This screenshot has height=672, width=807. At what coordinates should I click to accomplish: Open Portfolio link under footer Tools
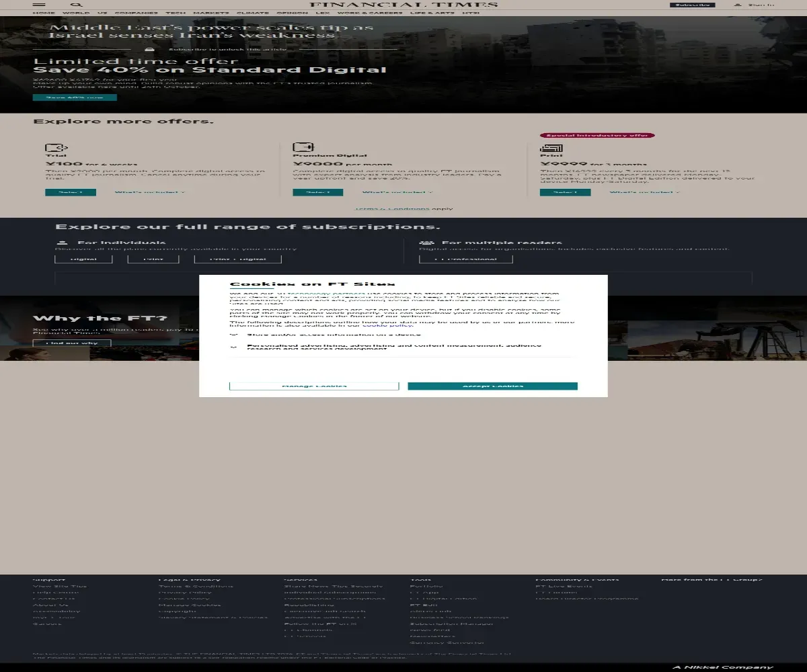[x=426, y=586]
